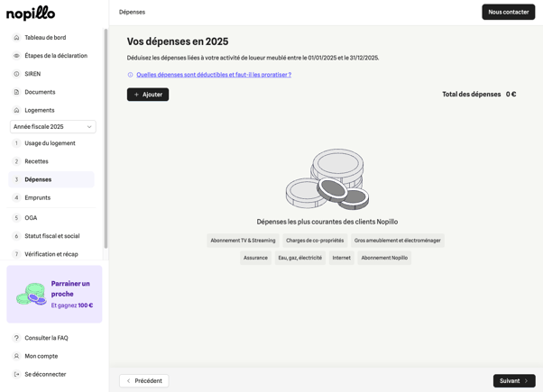Click the FAQ question mark icon
Image resolution: width=543 pixels, height=392 pixels.
[16, 338]
